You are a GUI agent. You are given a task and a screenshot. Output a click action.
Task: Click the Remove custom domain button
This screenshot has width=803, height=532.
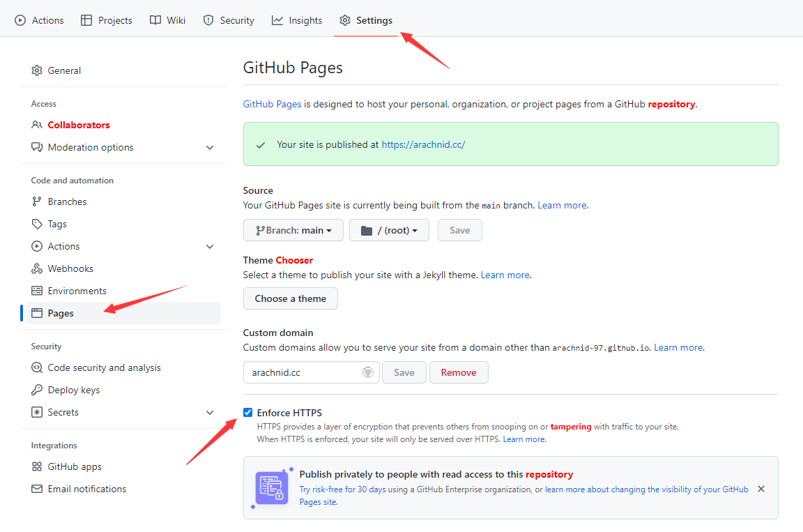point(458,372)
